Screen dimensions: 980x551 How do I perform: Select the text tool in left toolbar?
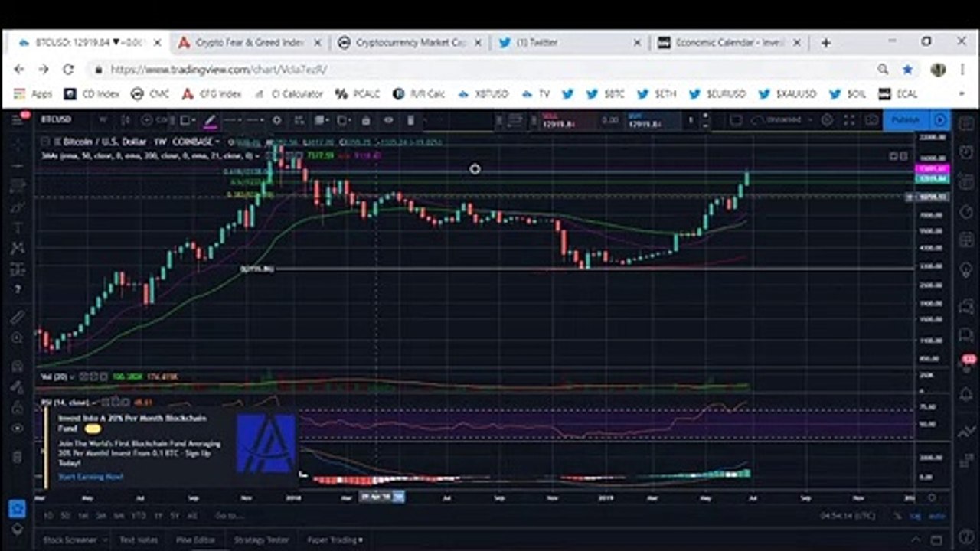pos(17,227)
